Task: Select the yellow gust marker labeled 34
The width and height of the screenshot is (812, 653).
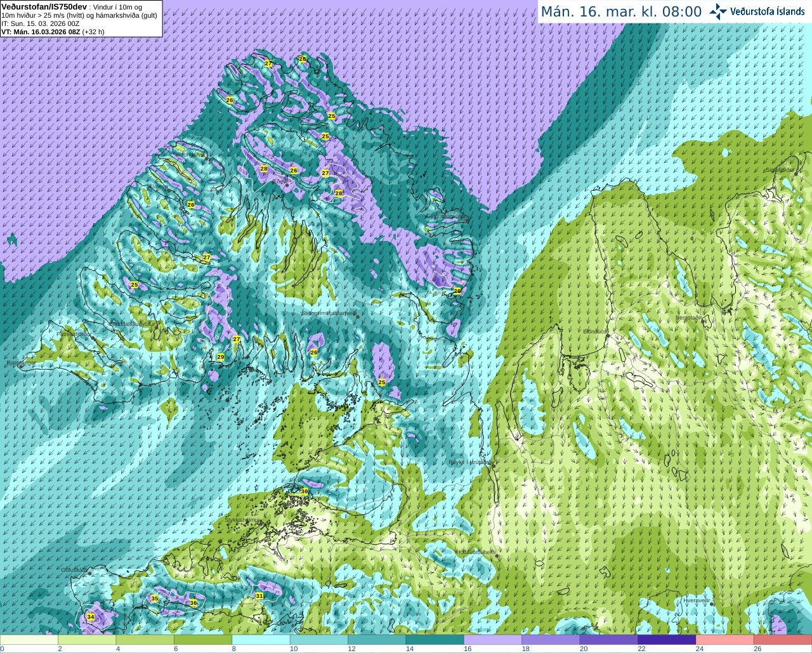Action: click(91, 617)
